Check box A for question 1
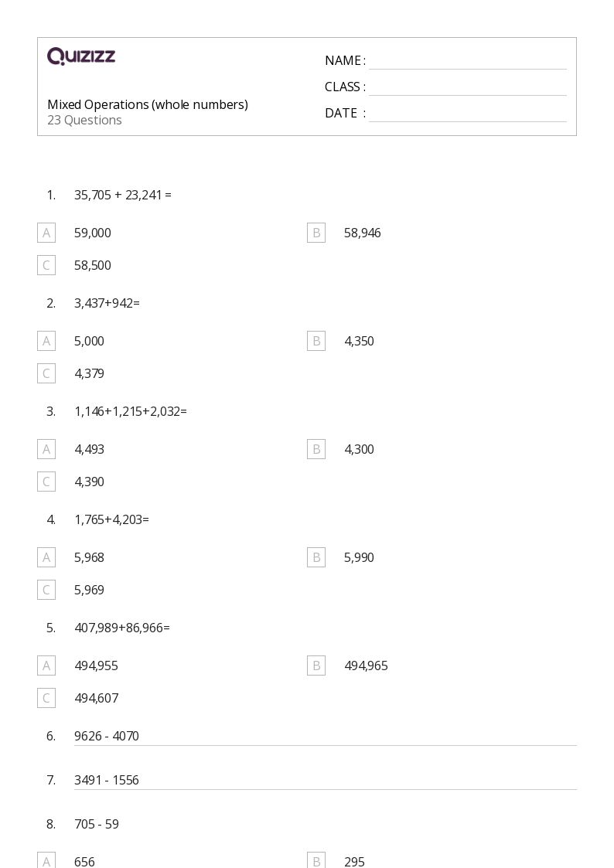 pos(46,233)
